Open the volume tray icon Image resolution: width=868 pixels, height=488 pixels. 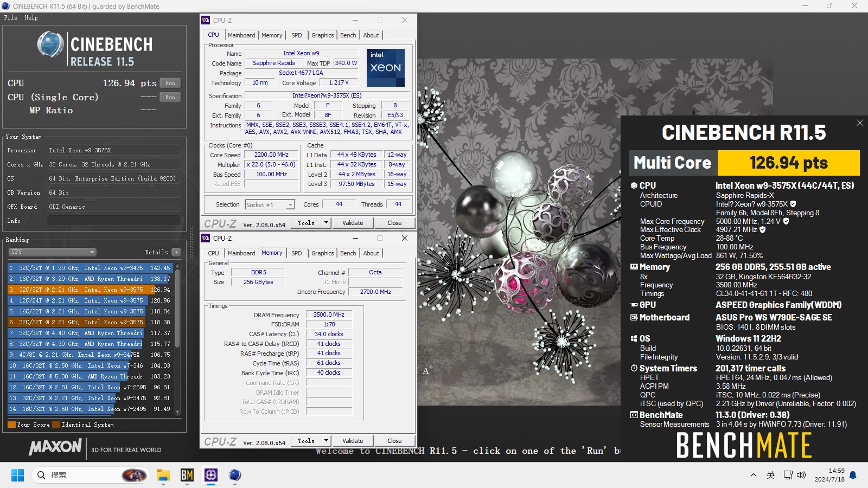click(801, 475)
